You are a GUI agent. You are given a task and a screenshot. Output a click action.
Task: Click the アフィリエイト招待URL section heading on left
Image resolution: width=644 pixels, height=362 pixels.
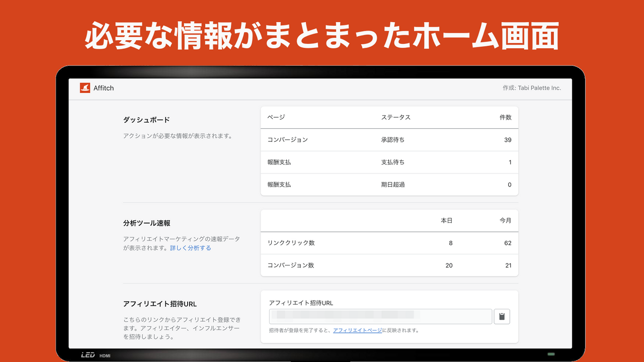(160, 304)
